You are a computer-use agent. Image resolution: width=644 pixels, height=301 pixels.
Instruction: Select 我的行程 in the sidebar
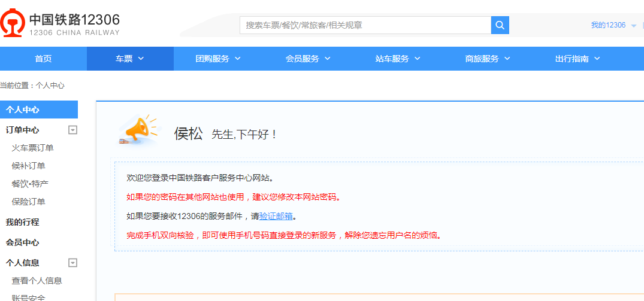point(23,222)
